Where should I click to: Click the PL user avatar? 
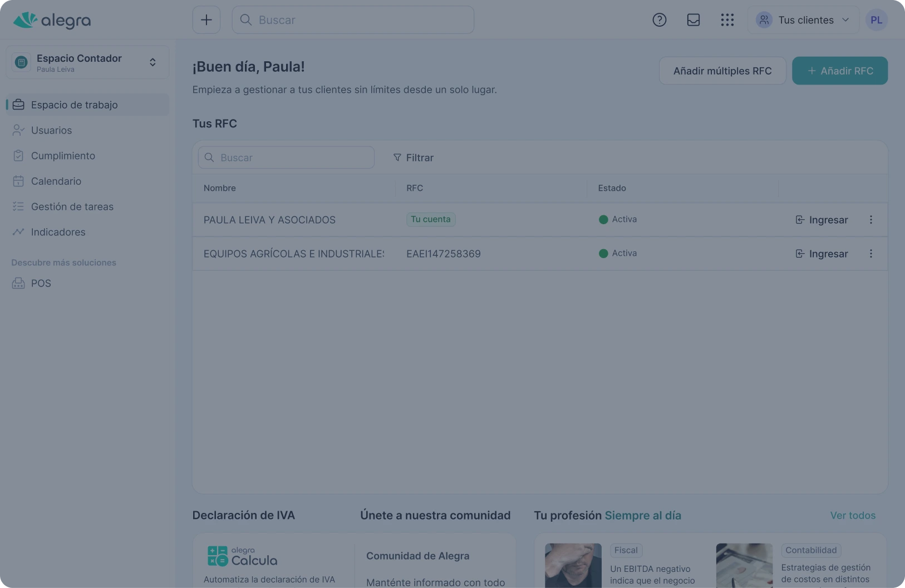pyautogui.click(x=876, y=20)
